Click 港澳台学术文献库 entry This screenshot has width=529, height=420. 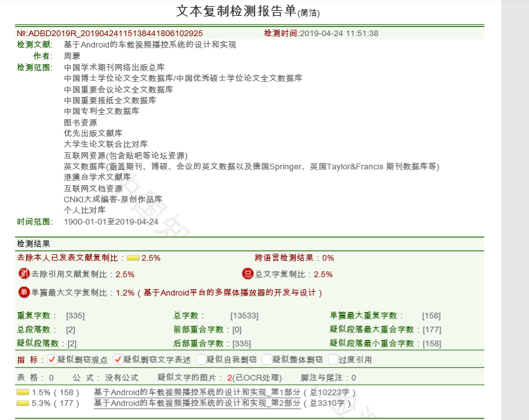tap(97, 177)
